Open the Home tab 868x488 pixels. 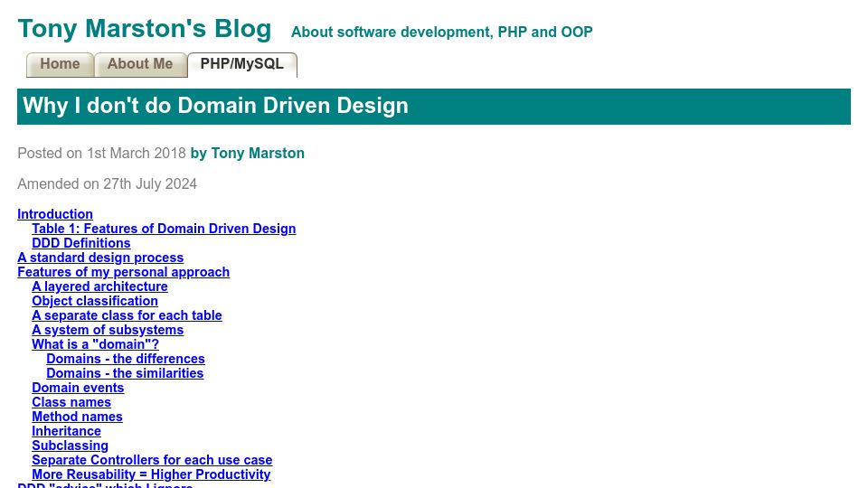(60, 64)
